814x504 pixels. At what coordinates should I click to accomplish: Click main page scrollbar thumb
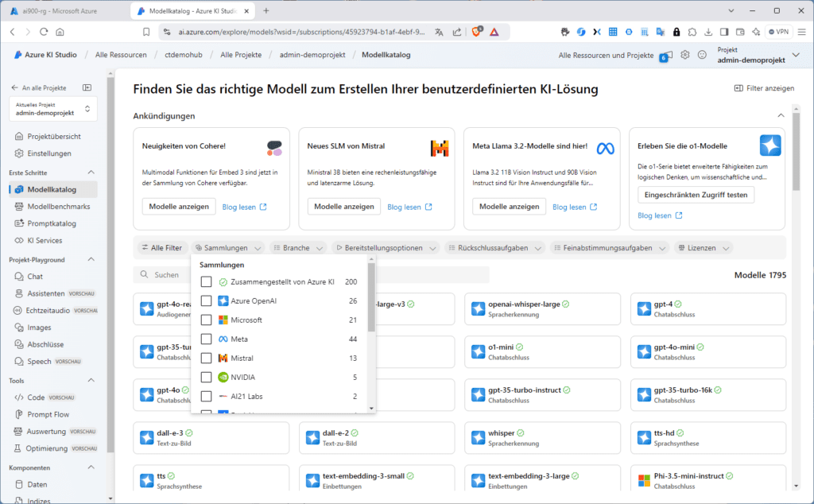coord(797,152)
